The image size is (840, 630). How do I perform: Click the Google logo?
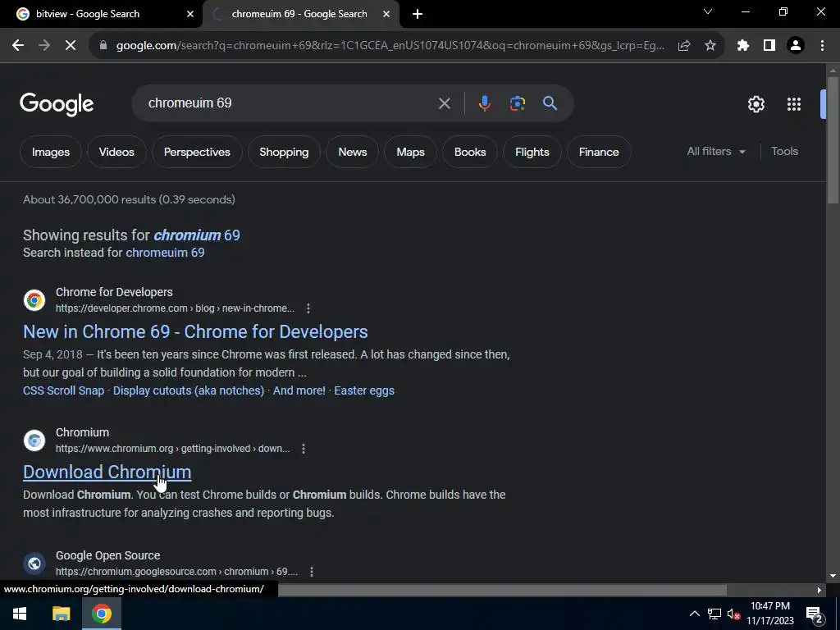[57, 104]
